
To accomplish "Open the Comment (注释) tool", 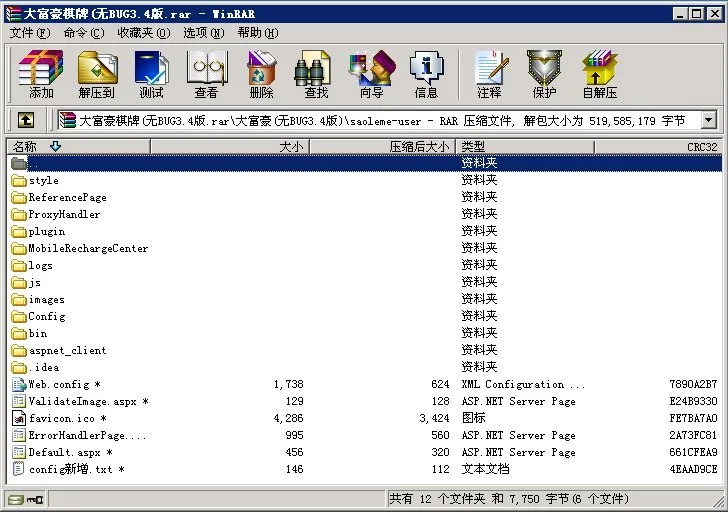I will tap(489, 74).
